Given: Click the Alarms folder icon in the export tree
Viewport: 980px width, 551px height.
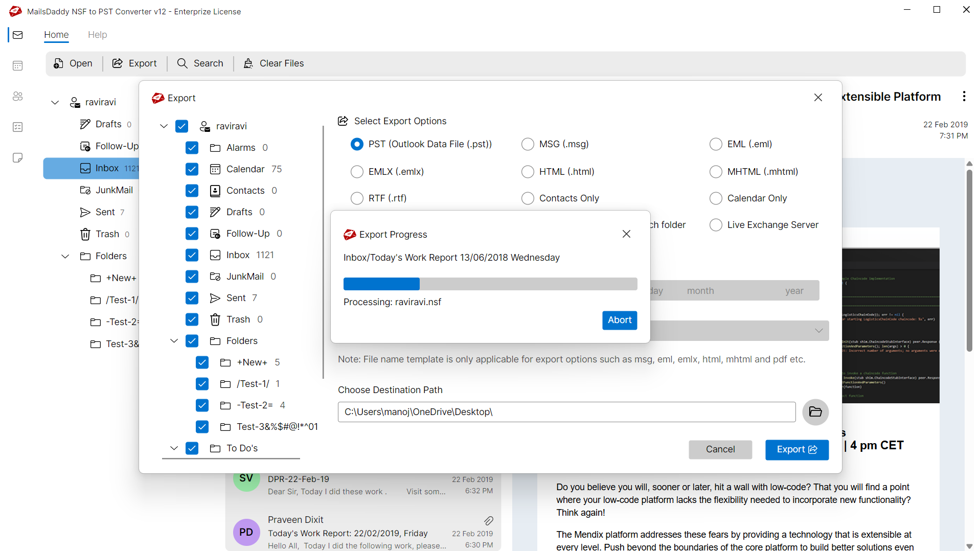Looking at the screenshot, I should coord(215,148).
